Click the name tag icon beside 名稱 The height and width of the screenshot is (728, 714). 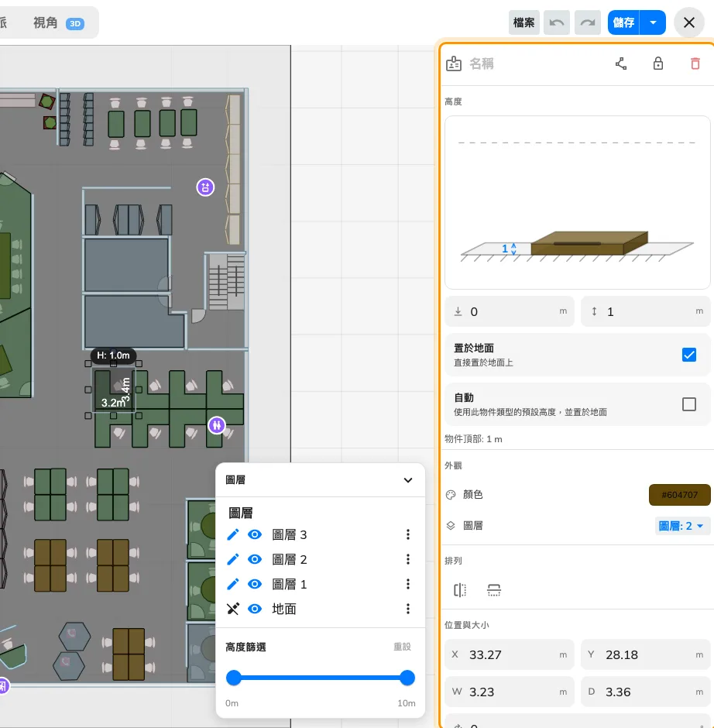pyautogui.click(x=454, y=64)
